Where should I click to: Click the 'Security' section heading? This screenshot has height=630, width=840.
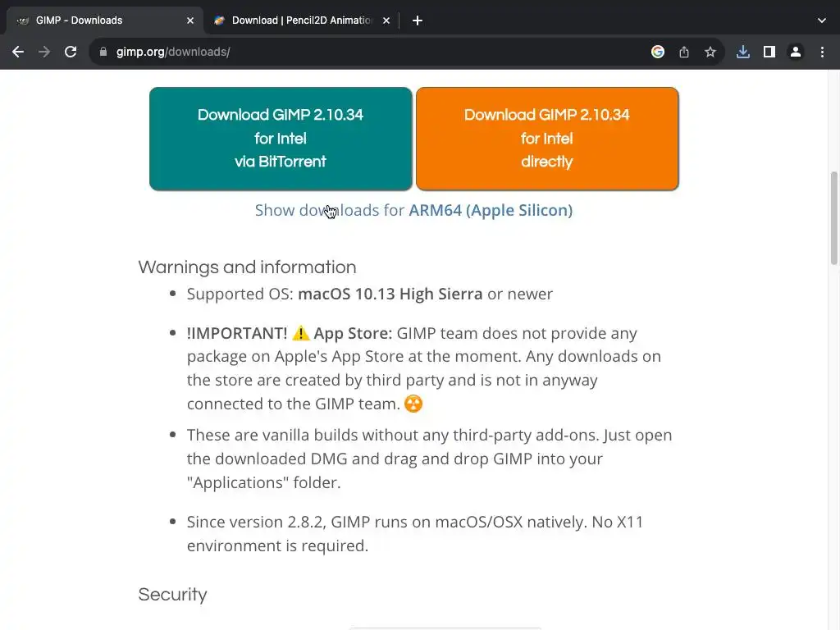tap(172, 595)
